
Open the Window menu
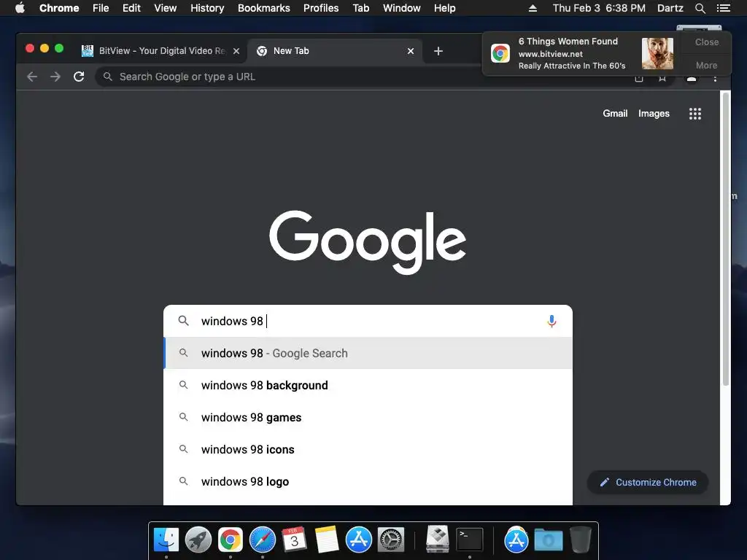[402, 8]
